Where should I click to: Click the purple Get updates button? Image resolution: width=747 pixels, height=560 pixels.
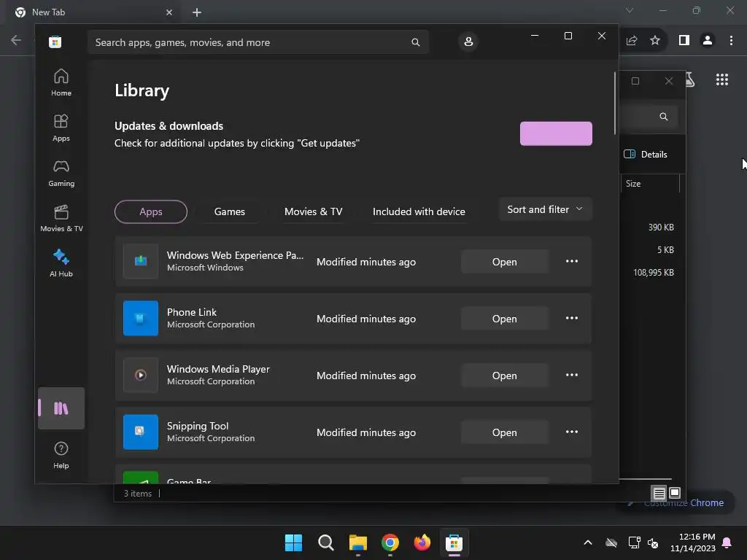[556, 134]
